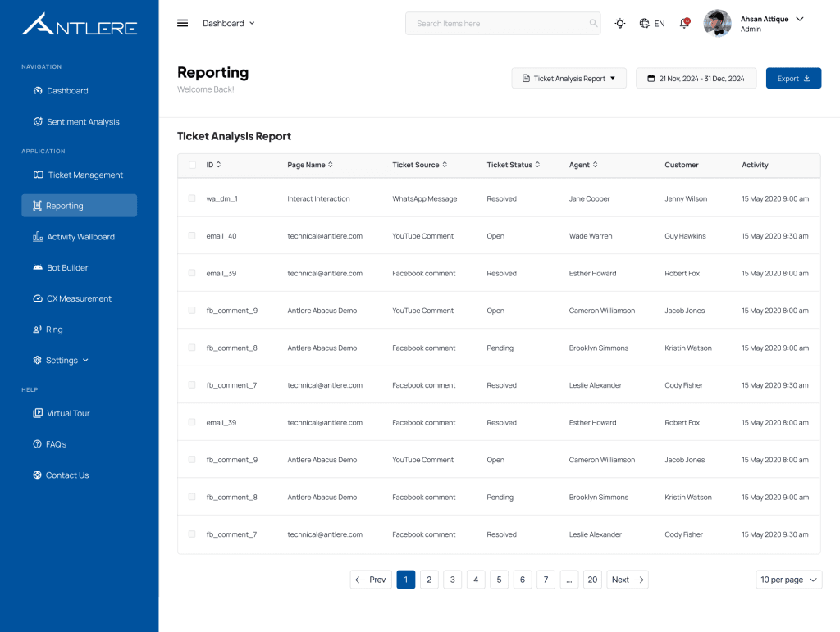Click the Sentiment Analysis sidebar icon
The height and width of the screenshot is (632, 840).
coord(38,121)
